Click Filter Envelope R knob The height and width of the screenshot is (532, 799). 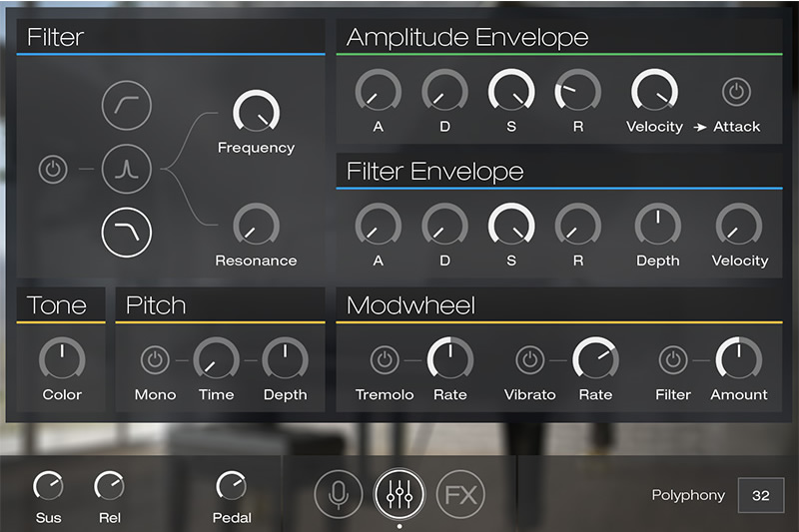point(578,226)
